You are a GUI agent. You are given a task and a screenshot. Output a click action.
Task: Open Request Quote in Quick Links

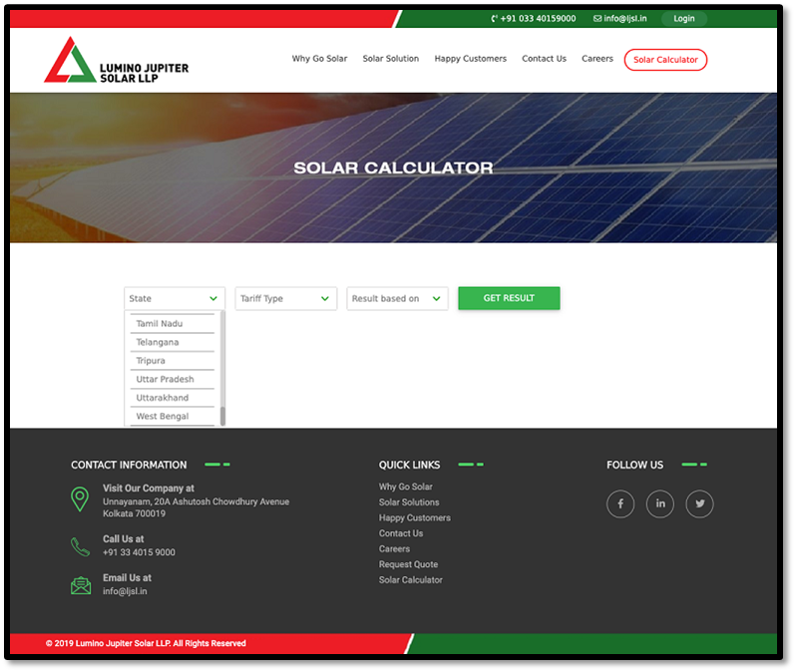click(408, 564)
